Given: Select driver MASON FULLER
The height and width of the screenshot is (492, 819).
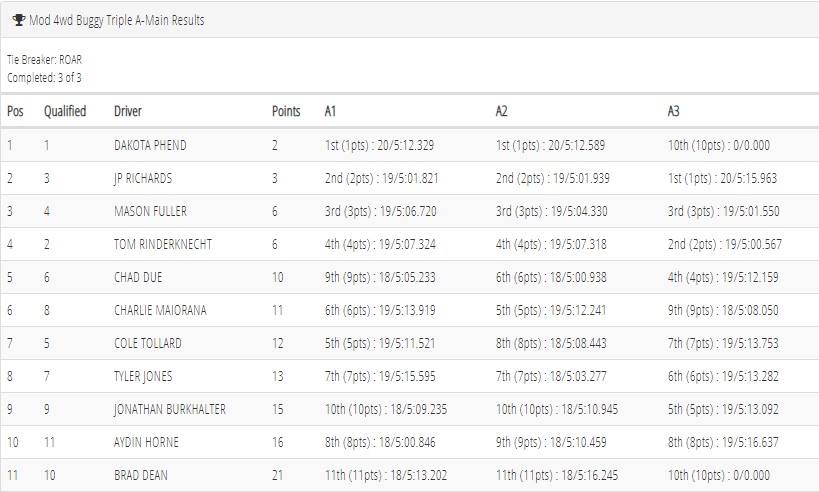Looking at the screenshot, I should pos(150,212).
